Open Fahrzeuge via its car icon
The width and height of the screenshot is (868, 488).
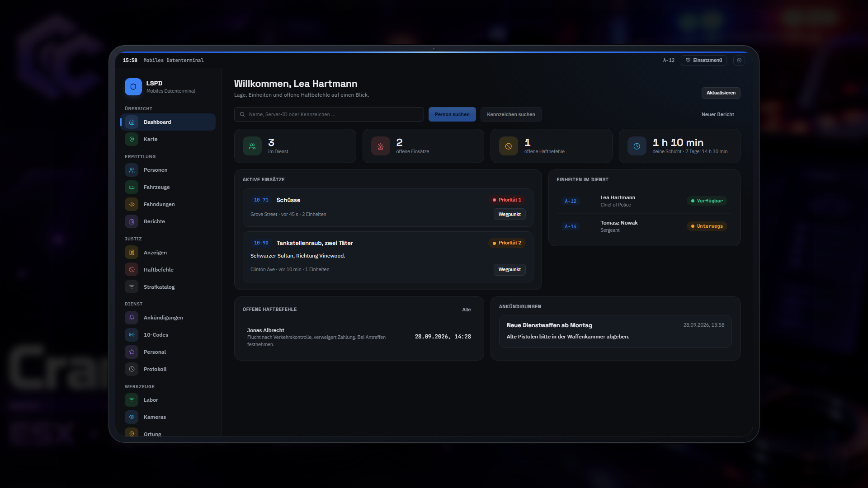point(132,187)
